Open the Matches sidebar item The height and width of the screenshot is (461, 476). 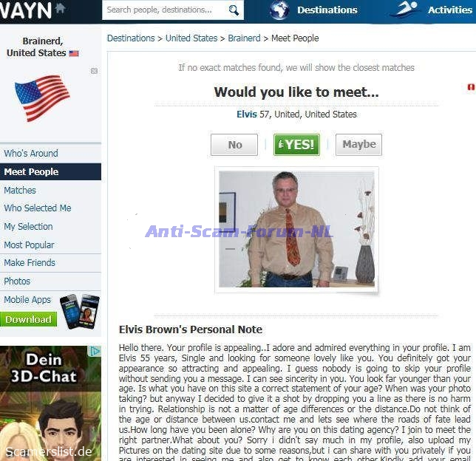(20, 191)
